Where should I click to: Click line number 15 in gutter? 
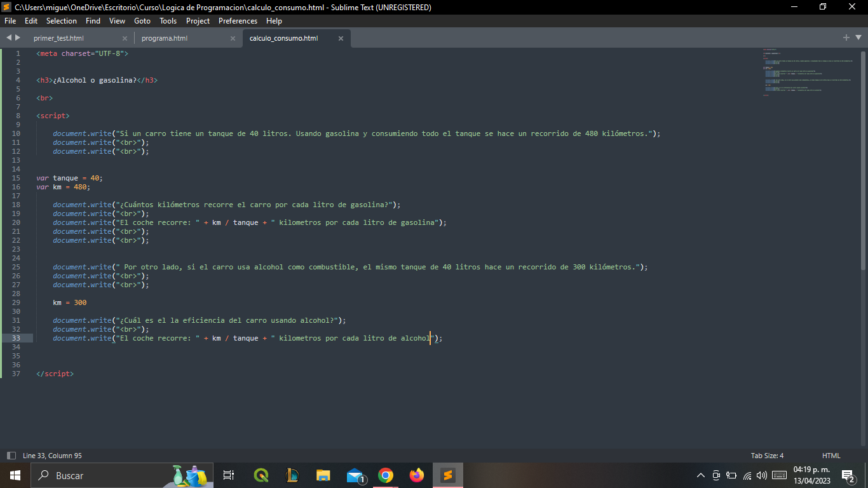[17, 178]
